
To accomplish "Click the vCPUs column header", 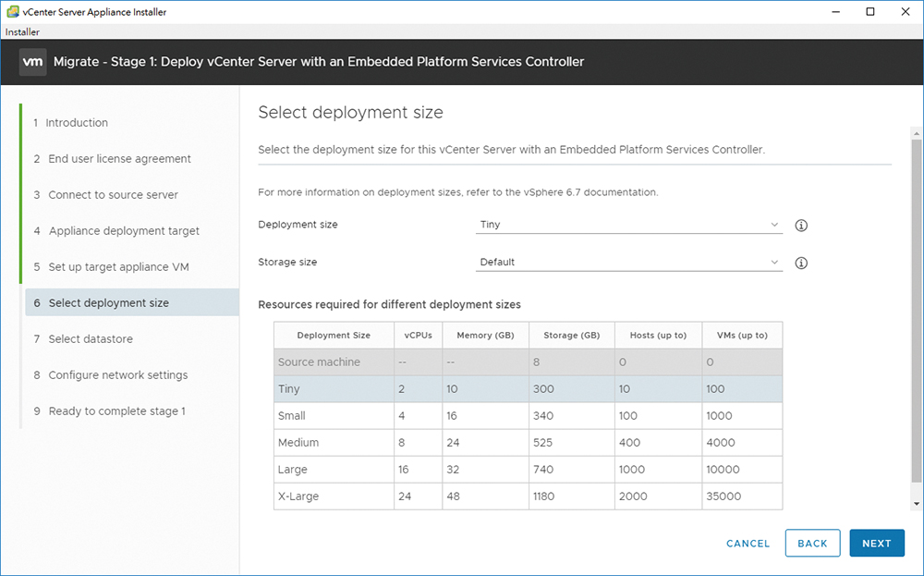I will tap(418, 336).
